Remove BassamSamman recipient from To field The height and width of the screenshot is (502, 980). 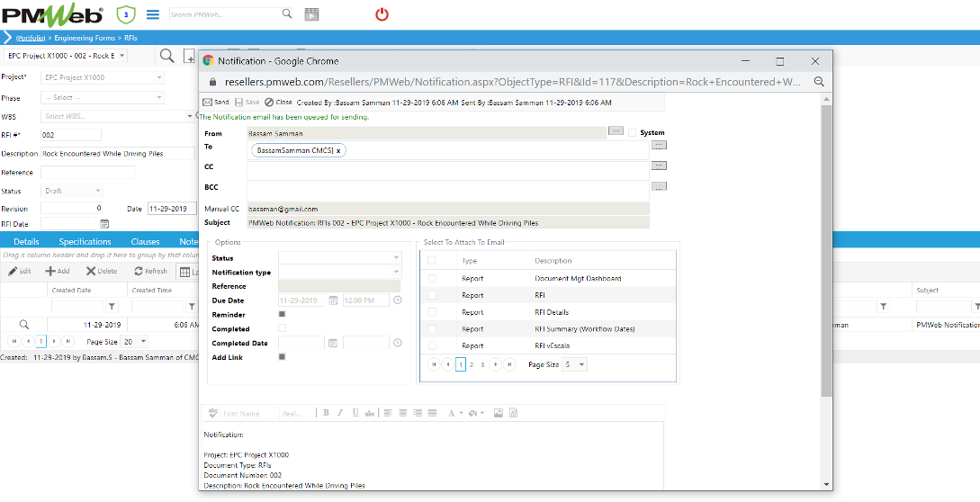(338, 150)
